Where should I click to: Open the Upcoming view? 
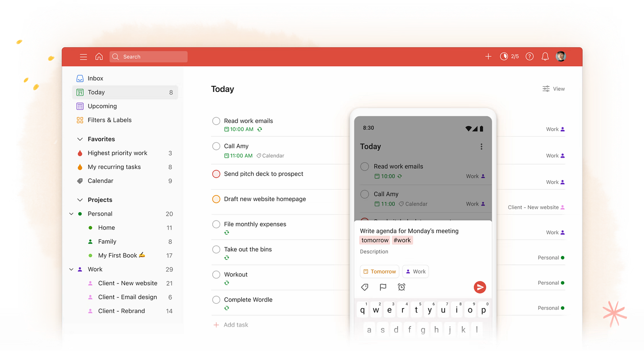tap(125, 106)
